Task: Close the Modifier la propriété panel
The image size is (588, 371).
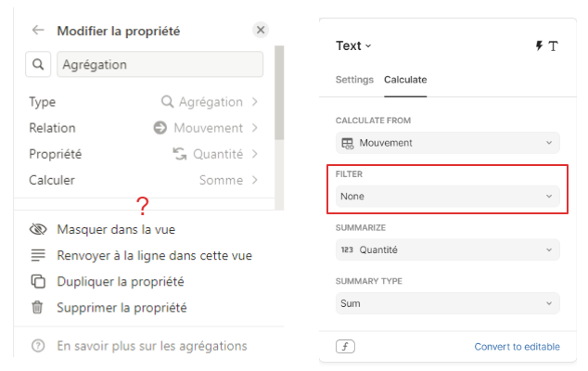Action: point(261,31)
